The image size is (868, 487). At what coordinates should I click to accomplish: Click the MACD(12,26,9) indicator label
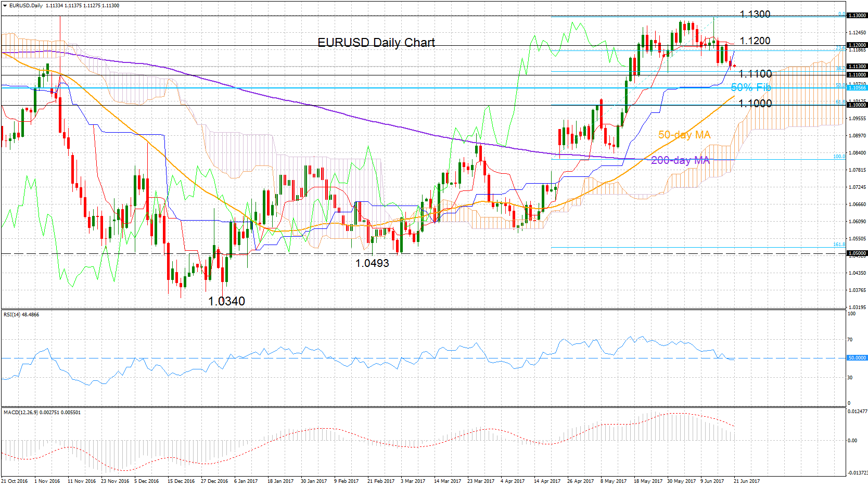pos(42,413)
